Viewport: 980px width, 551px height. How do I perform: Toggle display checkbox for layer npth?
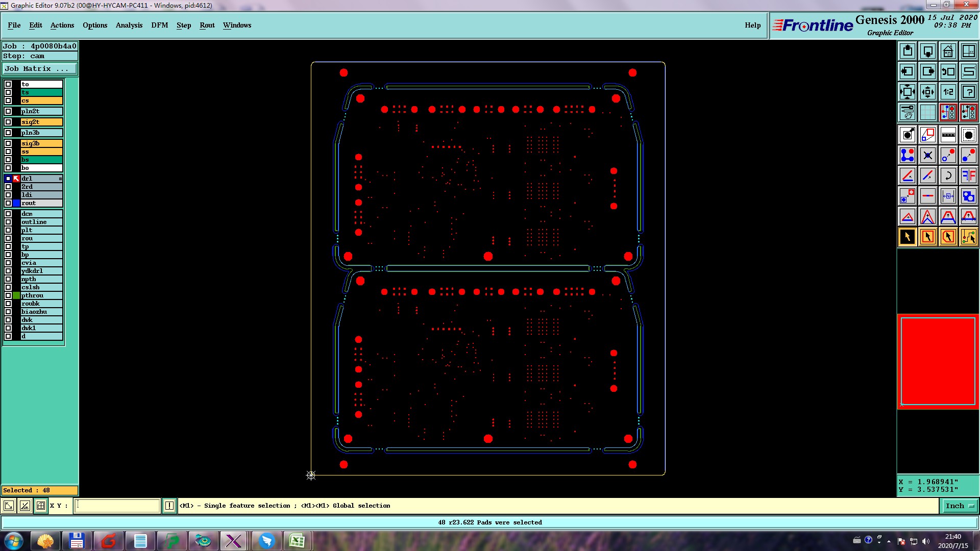[x=8, y=279]
